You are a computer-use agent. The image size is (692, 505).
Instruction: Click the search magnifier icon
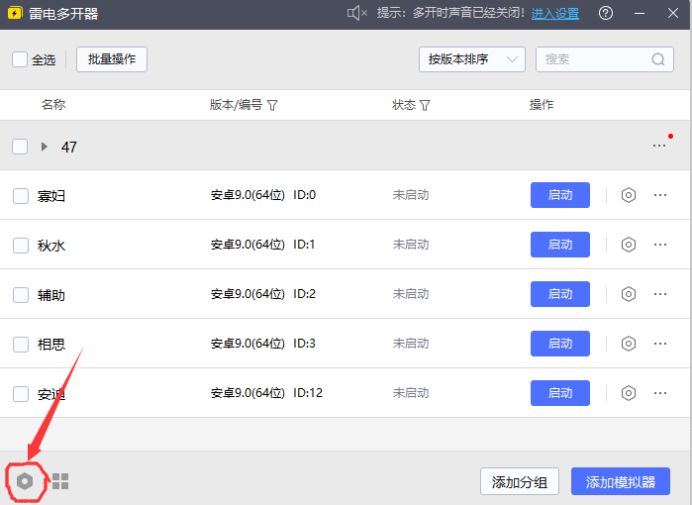658,59
